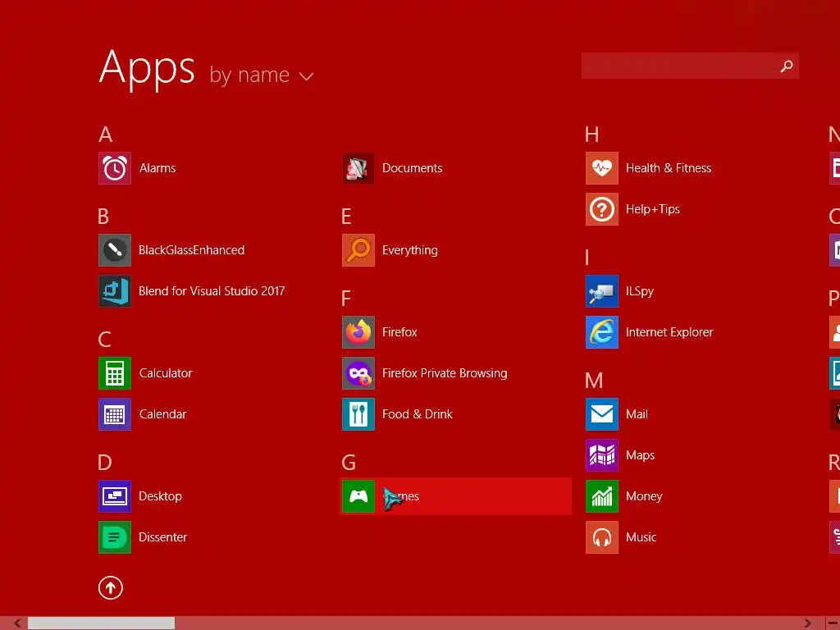
Task: Click the scrollbar right arrow
Action: tap(807, 623)
